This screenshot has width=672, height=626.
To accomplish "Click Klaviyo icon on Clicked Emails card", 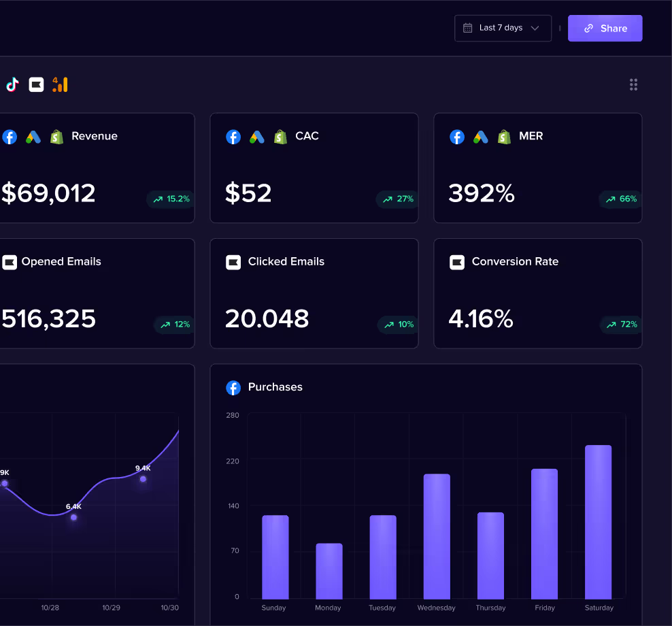I will pos(233,263).
